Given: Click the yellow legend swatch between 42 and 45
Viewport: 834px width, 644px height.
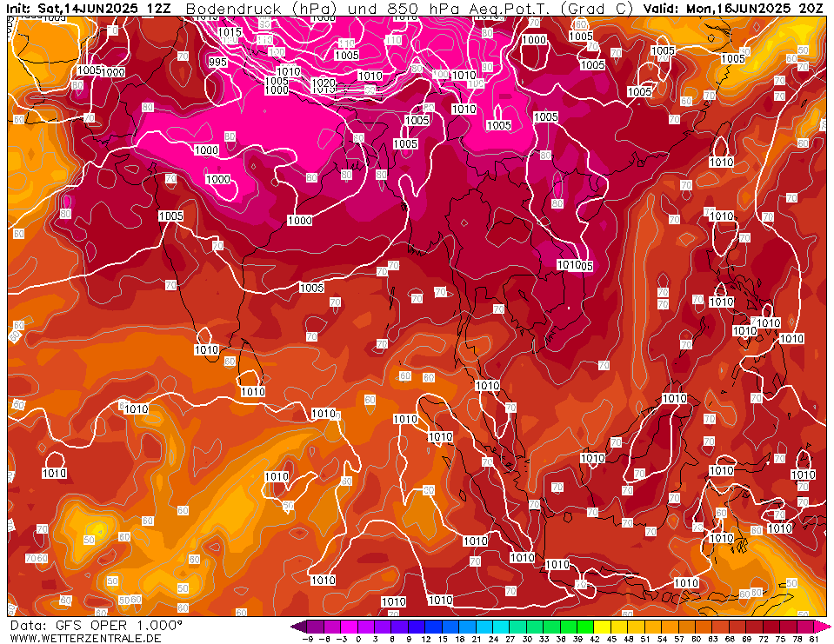Looking at the screenshot, I should tap(603, 627).
